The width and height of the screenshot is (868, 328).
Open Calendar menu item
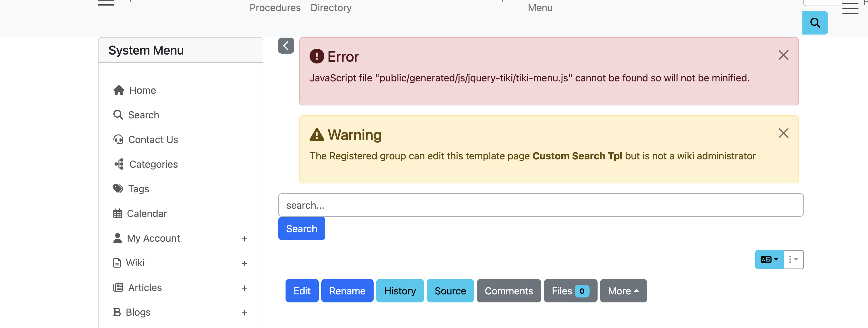[147, 213]
